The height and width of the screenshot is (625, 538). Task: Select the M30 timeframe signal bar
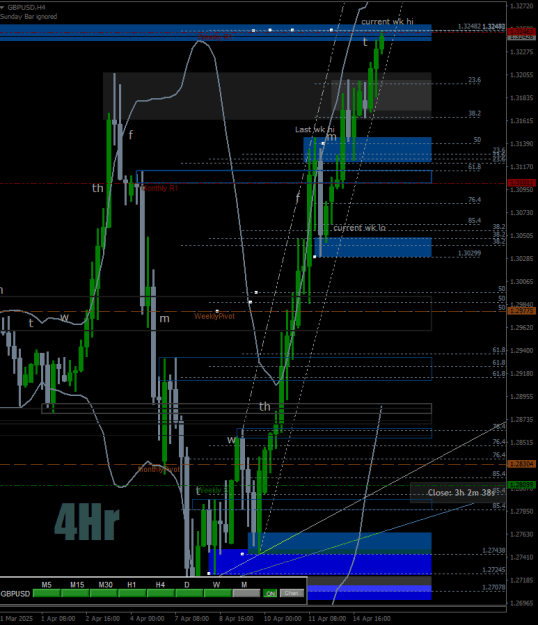click(x=104, y=593)
